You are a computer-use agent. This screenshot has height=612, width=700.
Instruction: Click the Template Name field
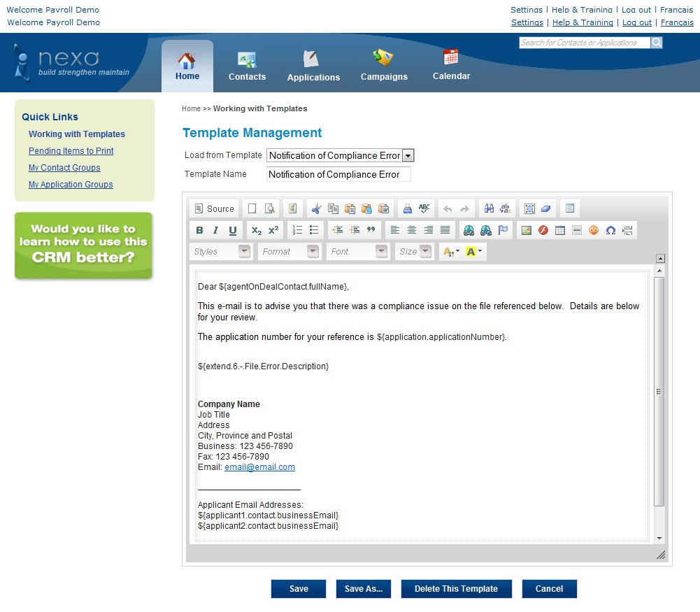point(338,175)
